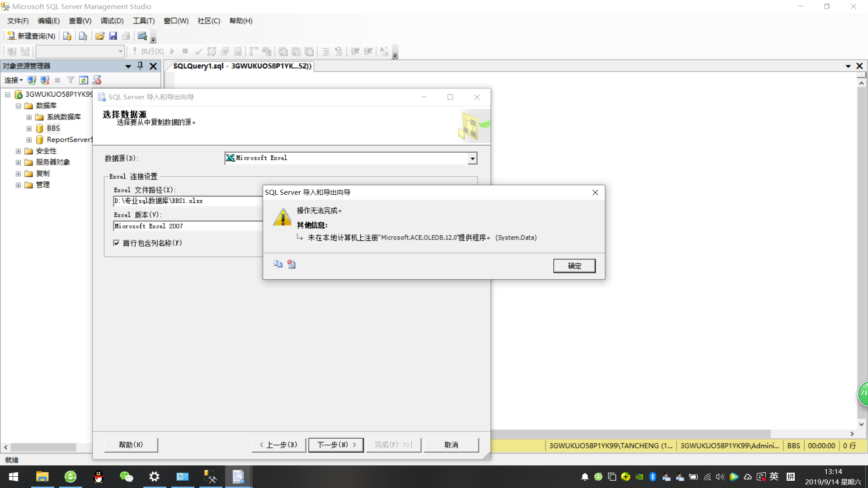Click the Increase Indent icon
This screenshot has width=868, height=488.
pos(368,52)
